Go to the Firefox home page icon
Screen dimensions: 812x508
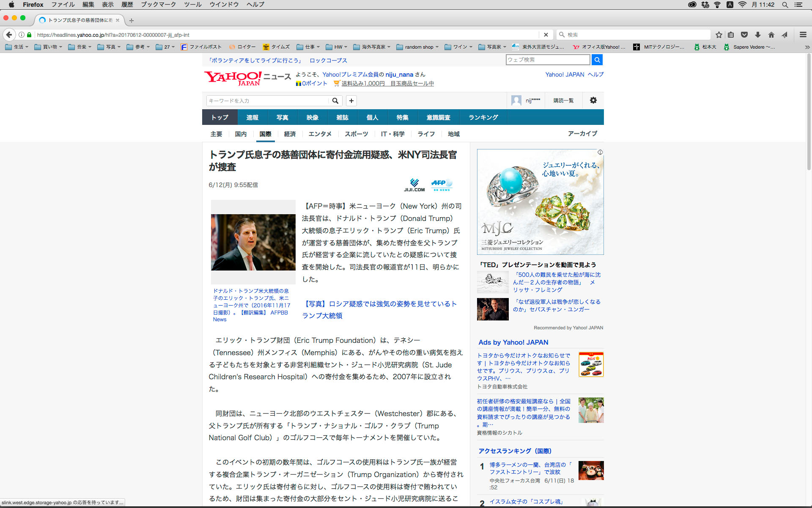coord(771,35)
